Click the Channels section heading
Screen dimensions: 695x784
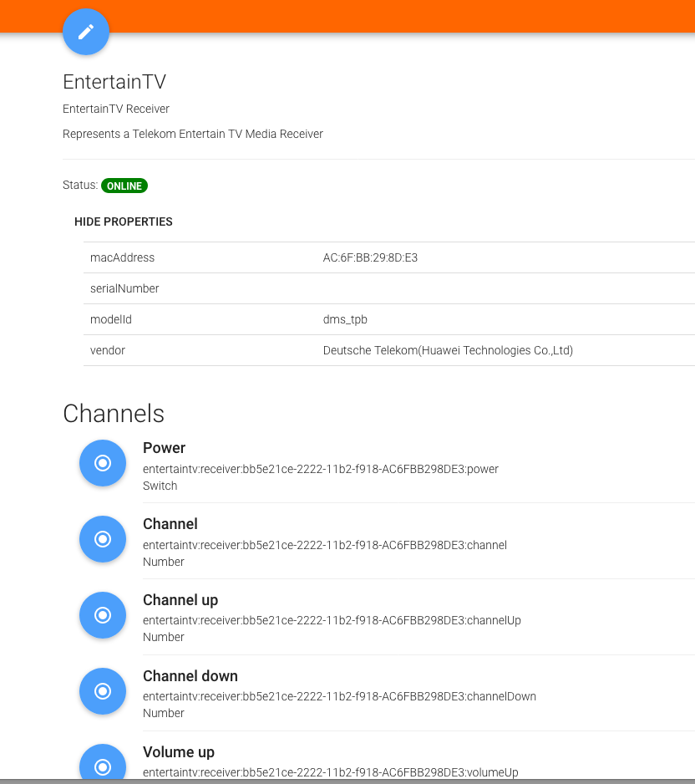point(114,414)
